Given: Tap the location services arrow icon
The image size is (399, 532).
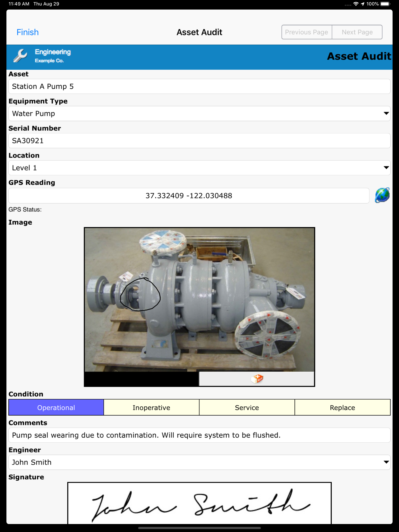Looking at the screenshot, I should click(363, 4).
